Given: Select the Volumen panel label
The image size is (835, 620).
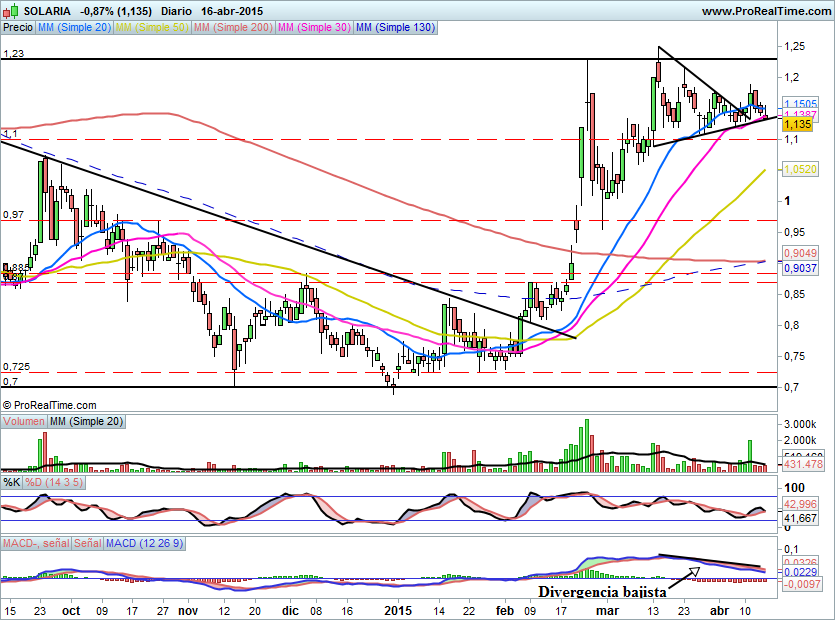Looking at the screenshot, I should pyautogui.click(x=24, y=422).
